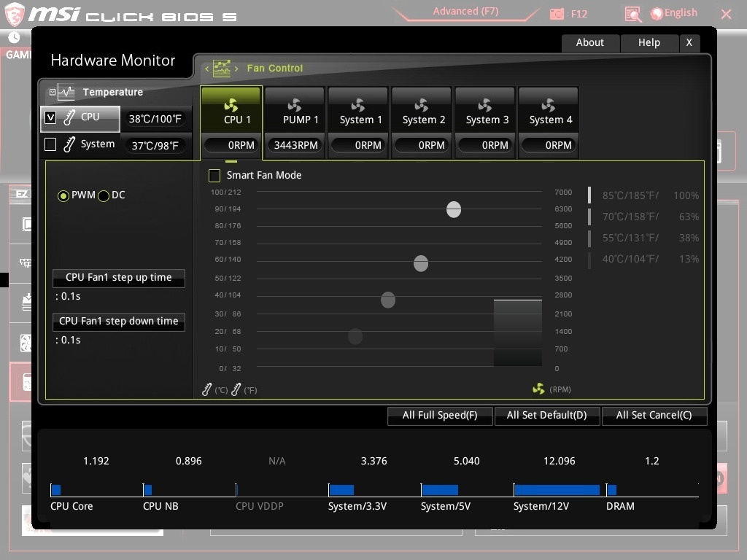This screenshot has width=747, height=560.
Task: Click the clock icon under the MSI logo
Action: 14,37
